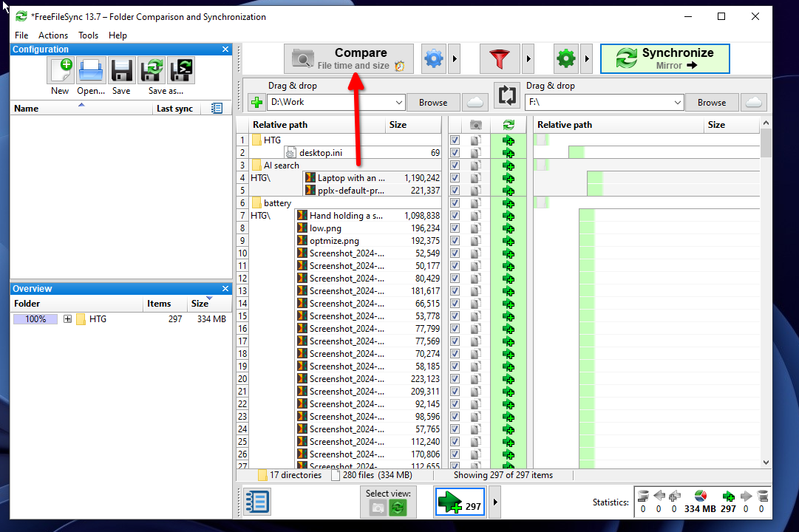This screenshot has width=799, height=532.
Task: Click the category icon for optmize.png row
Action: click(x=476, y=241)
